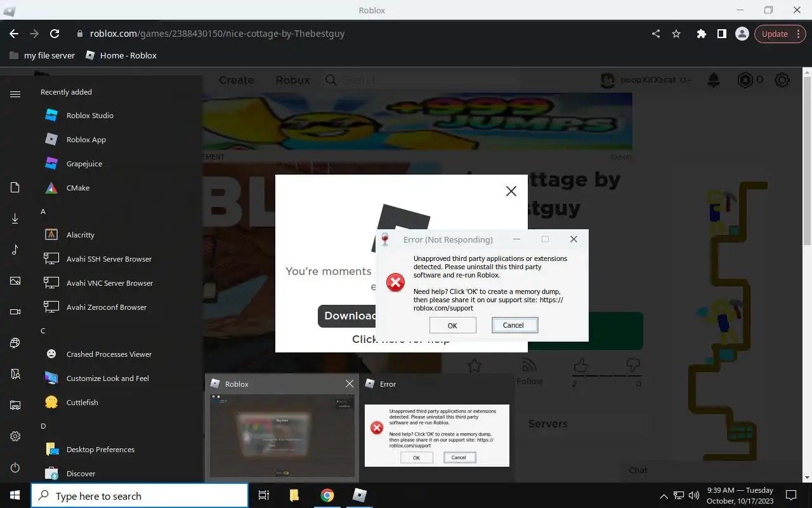
Task: Click the Power button in start menu
Action: coord(15,467)
